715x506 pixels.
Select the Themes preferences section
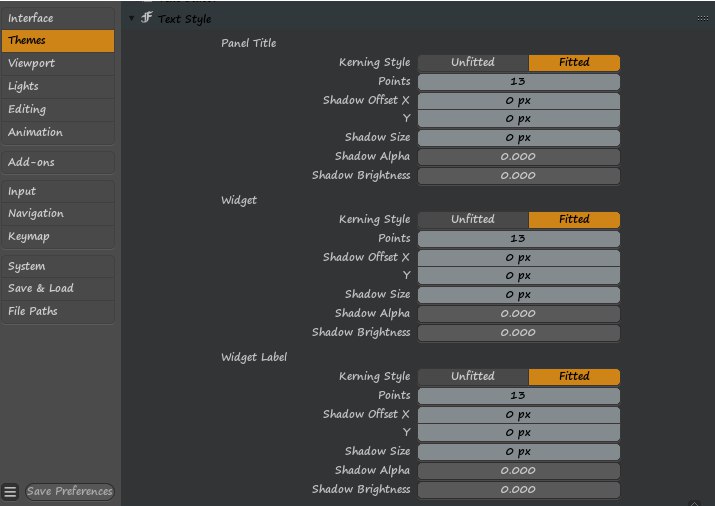(x=58, y=41)
